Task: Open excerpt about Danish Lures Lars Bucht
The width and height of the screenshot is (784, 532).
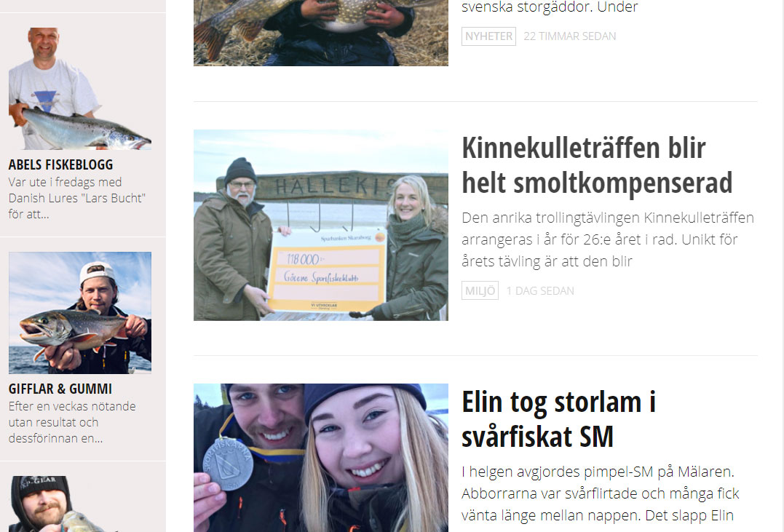Action: (x=77, y=198)
